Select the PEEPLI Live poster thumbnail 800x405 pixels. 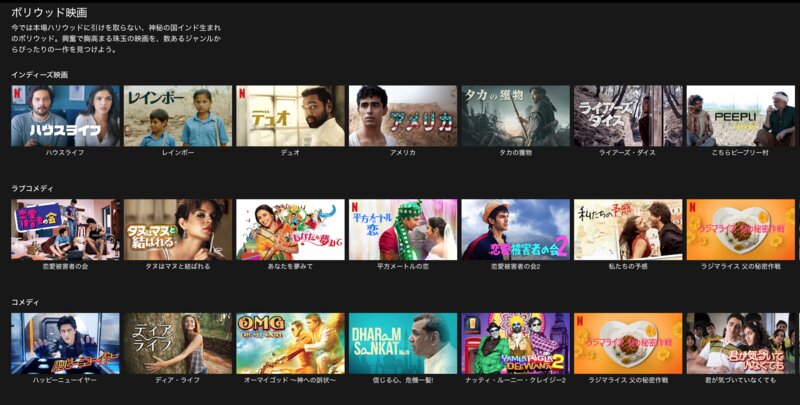[x=740, y=116]
